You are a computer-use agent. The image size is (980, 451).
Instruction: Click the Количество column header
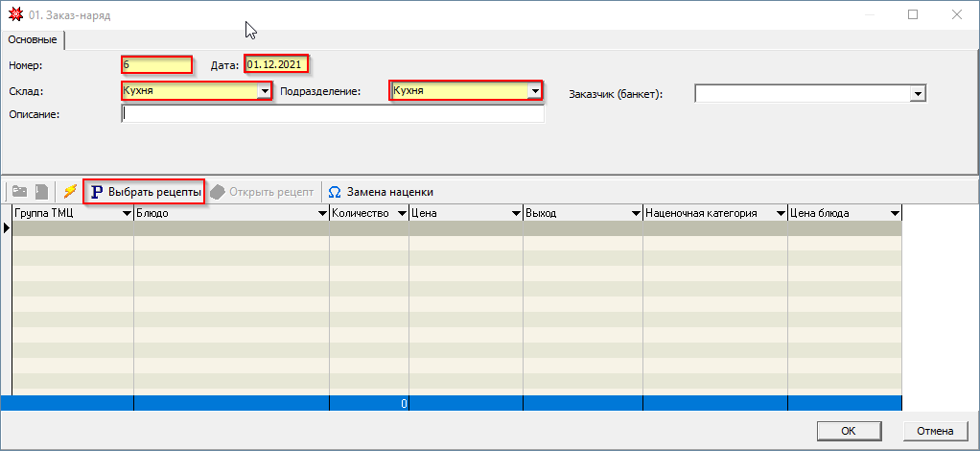361,213
